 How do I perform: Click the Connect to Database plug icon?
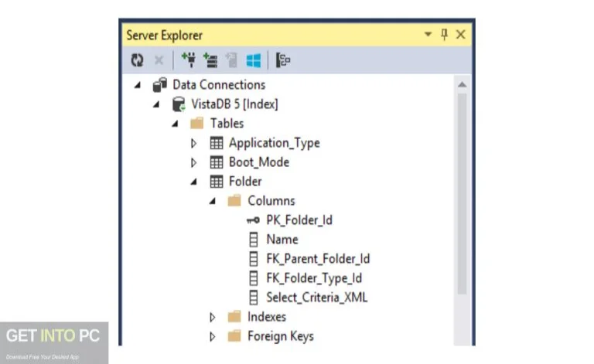click(188, 59)
